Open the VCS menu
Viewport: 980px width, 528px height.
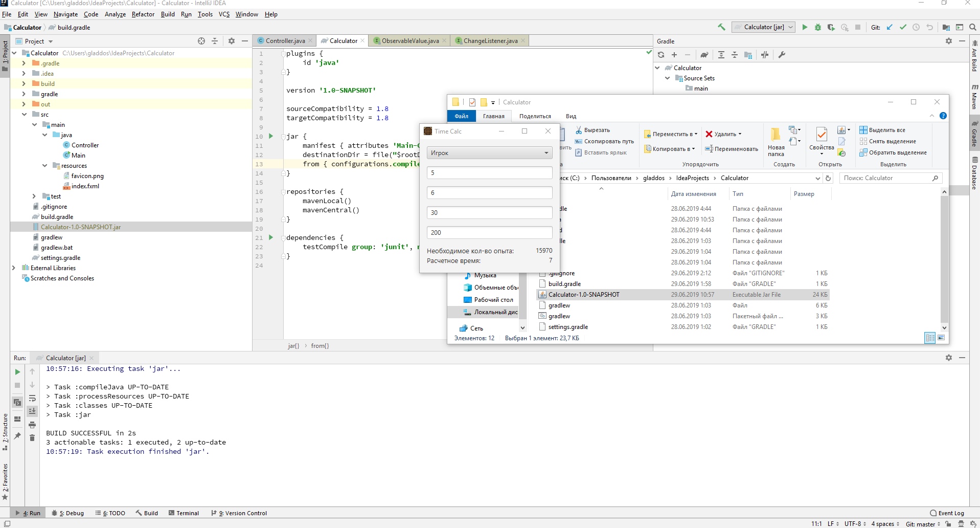tap(224, 14)
